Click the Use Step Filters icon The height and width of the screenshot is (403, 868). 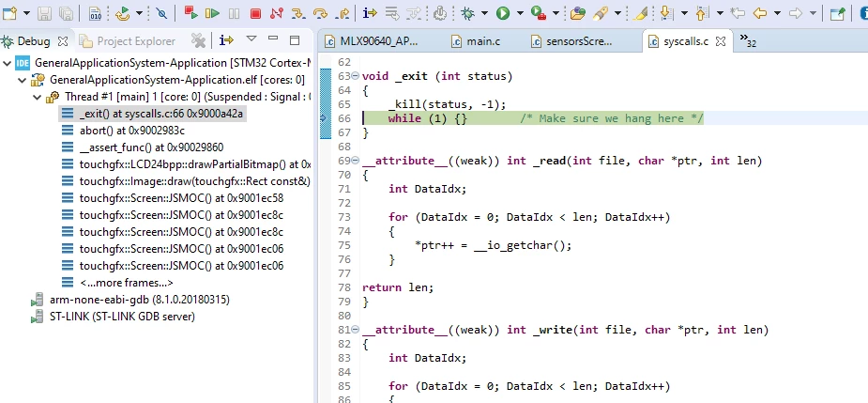414,13
